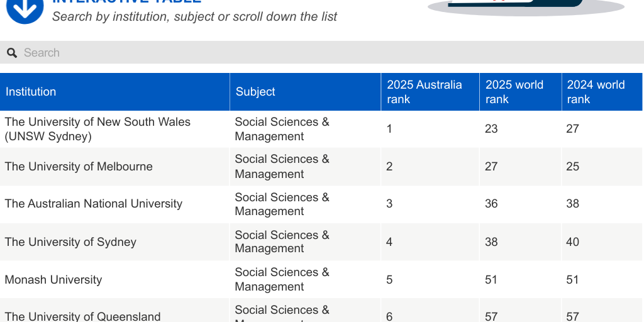Click Melbourne's 2024 world rank 25
Image resolution: width=644 pixels, height=322 pixels.
[572, 166]
